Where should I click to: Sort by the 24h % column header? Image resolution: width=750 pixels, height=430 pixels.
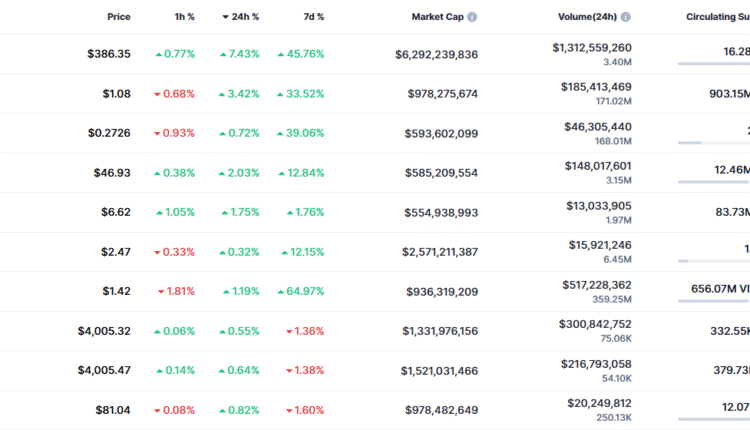point(246,17)
